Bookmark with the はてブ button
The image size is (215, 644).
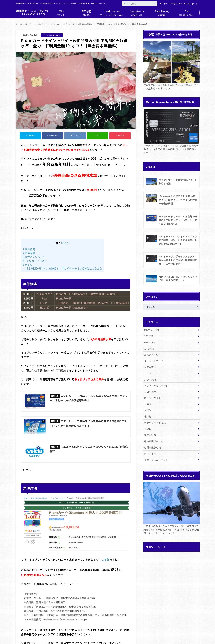click(75, 136)
